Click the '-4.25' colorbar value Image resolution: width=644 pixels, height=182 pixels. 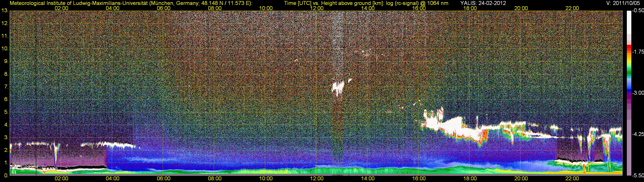click(638, 134)
